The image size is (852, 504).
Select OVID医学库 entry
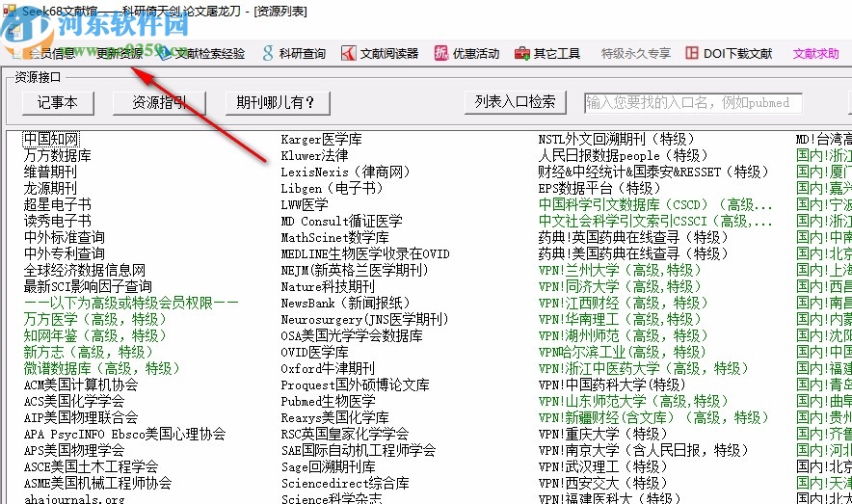(x=314, y=352)
